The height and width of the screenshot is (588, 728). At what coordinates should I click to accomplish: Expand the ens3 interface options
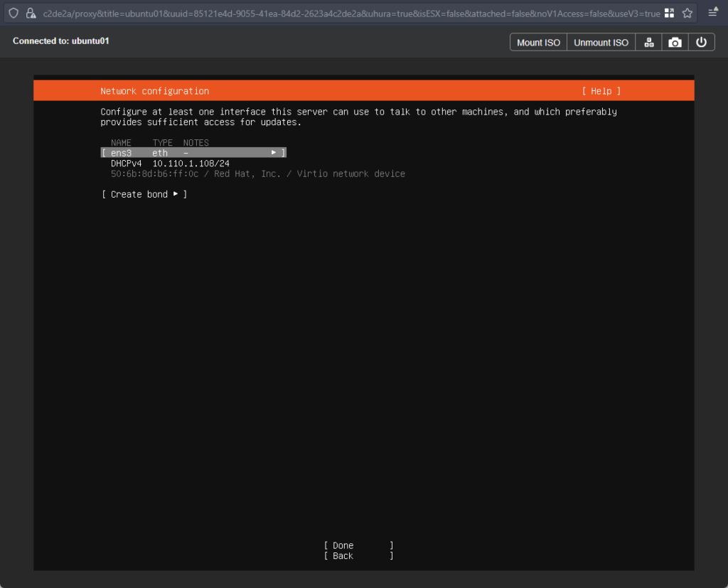(193, 153)
